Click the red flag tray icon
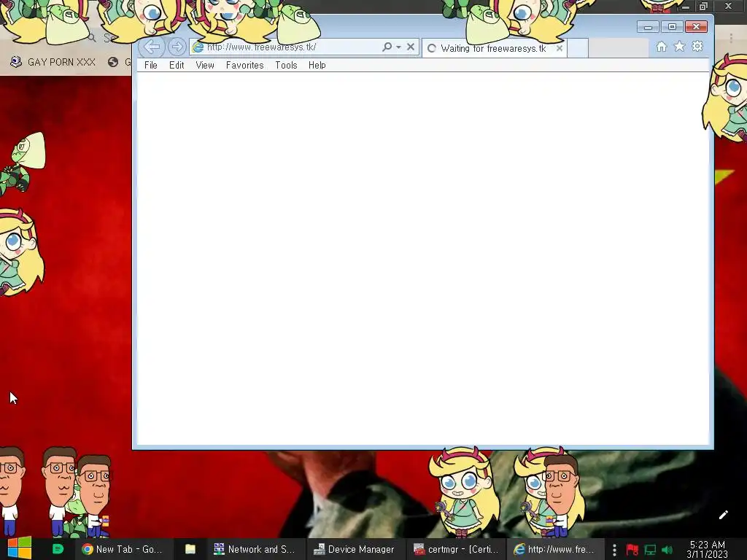747x560 pixels. pyautogui.click(x=632, y=550)
